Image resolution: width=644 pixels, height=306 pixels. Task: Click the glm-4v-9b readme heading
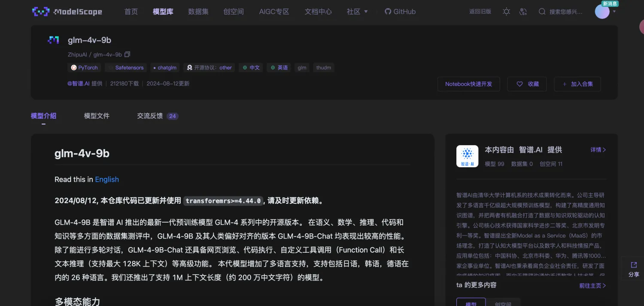pyautogui.click(x=82, y=153)
